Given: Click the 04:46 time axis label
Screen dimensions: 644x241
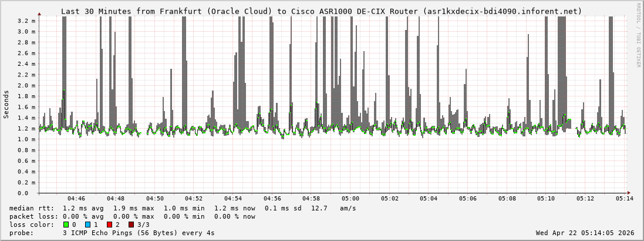Looking at the screenshot, I should [76, 199].
